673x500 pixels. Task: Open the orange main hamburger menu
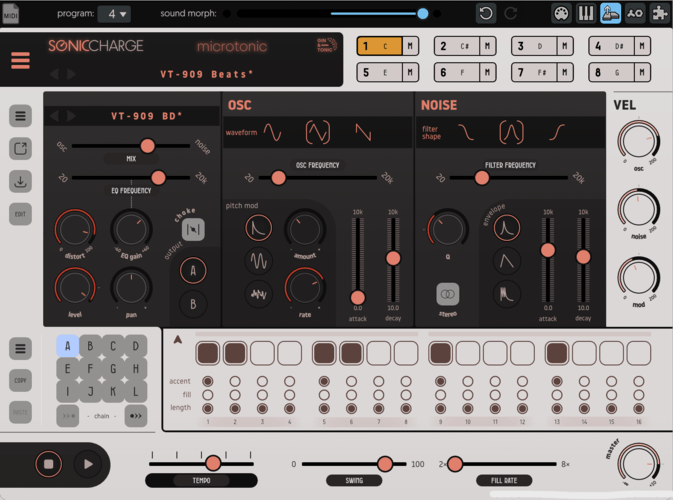point(20,61)
